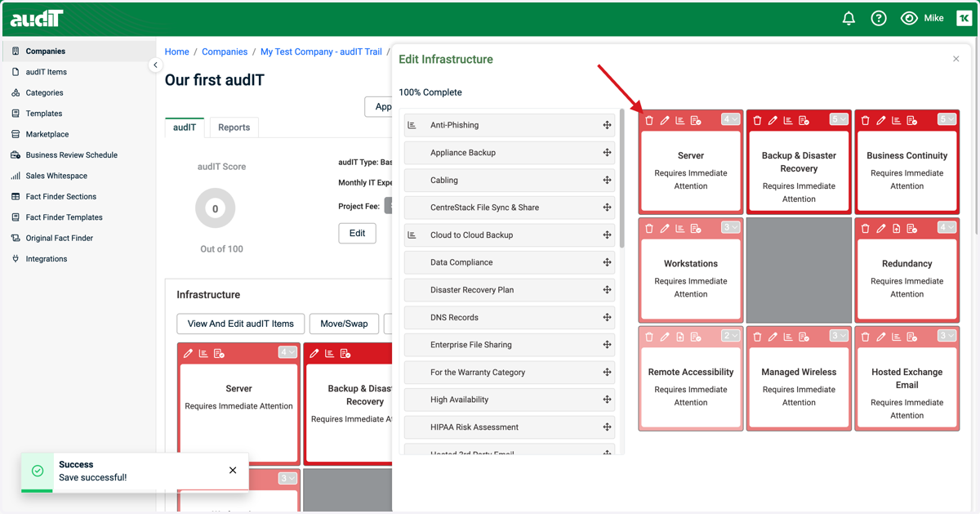
Task: Grab move handle for High Availability row
Action: 607,400
